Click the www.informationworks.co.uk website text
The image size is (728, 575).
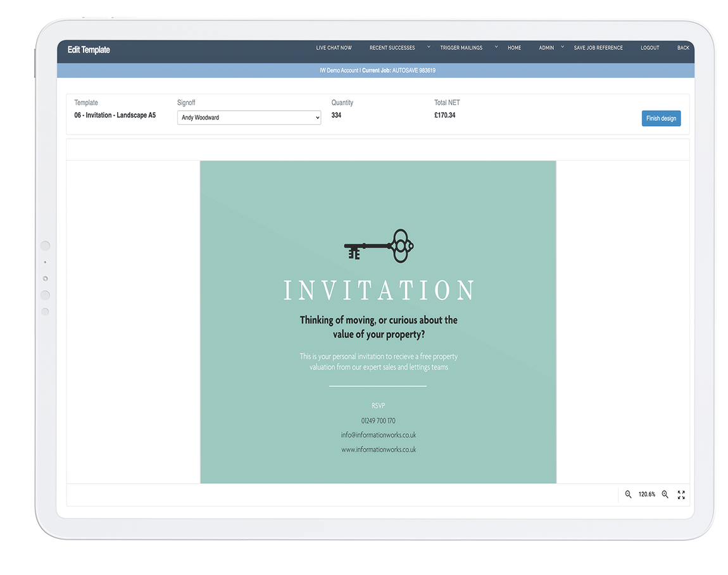[x=379, y=450]
